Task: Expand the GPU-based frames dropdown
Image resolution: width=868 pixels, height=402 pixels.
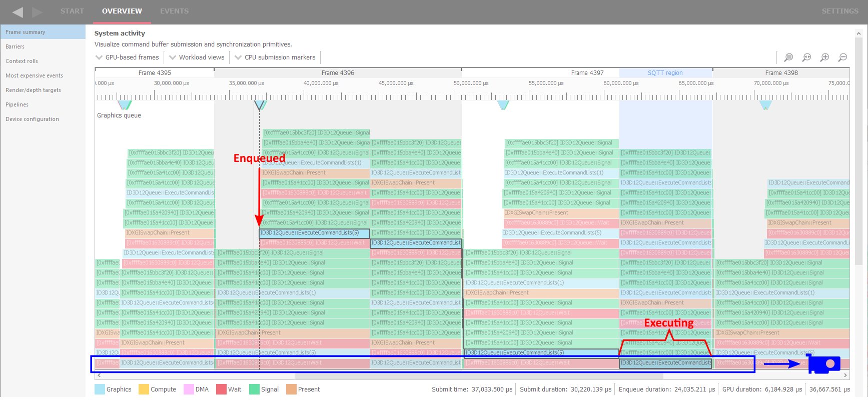Action: [x=127, y=57]
